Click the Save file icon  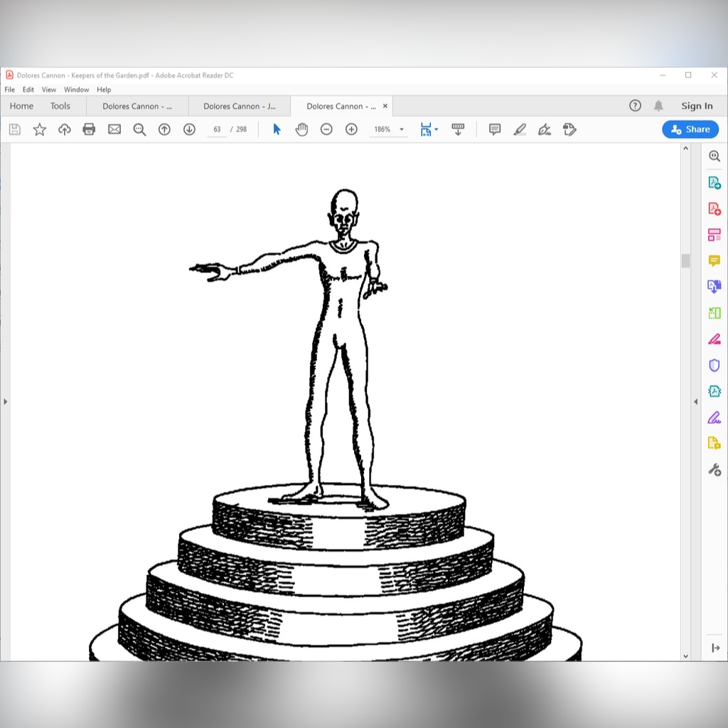pyautogui.click(x=15, y=129)
